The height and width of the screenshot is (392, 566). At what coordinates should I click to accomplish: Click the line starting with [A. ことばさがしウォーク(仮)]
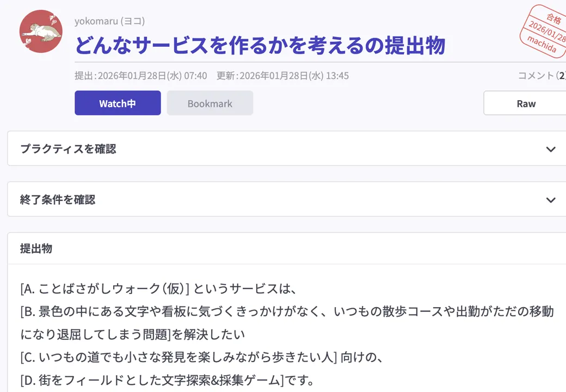point(159,289)
